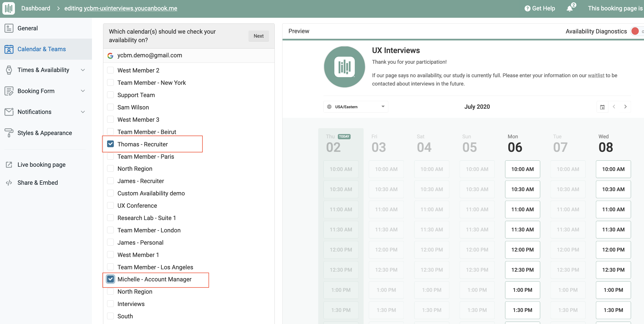Viewport: 644px width, 324px height.
Task: Open the notifications bell icon
Action: pos(570,9)
